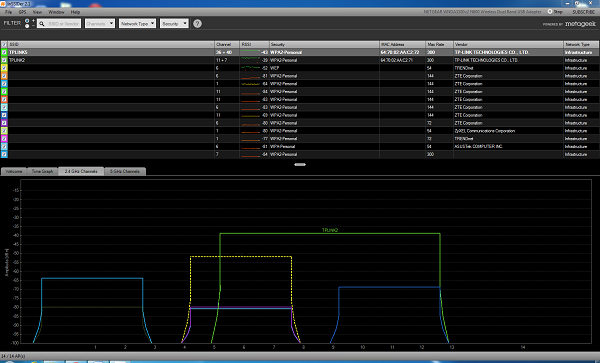The image size is (600, 363).
Task: Uncheck the TPLINK5 network checkbox
Action: point(4,52)
